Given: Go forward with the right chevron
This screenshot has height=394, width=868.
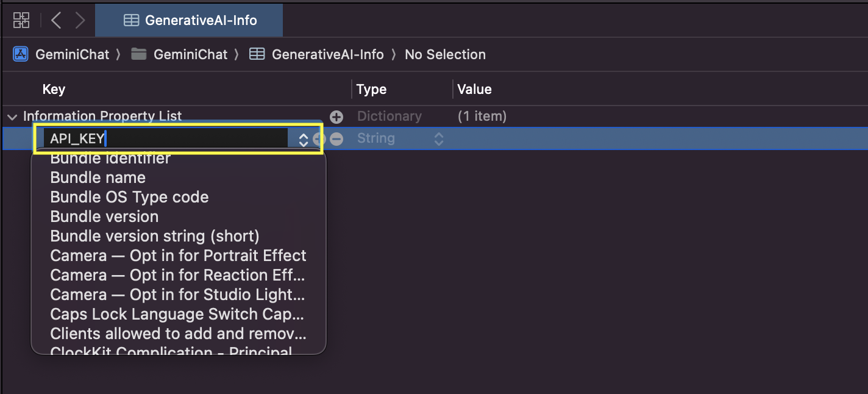Looking at the screenshot, I should (80, 20).
